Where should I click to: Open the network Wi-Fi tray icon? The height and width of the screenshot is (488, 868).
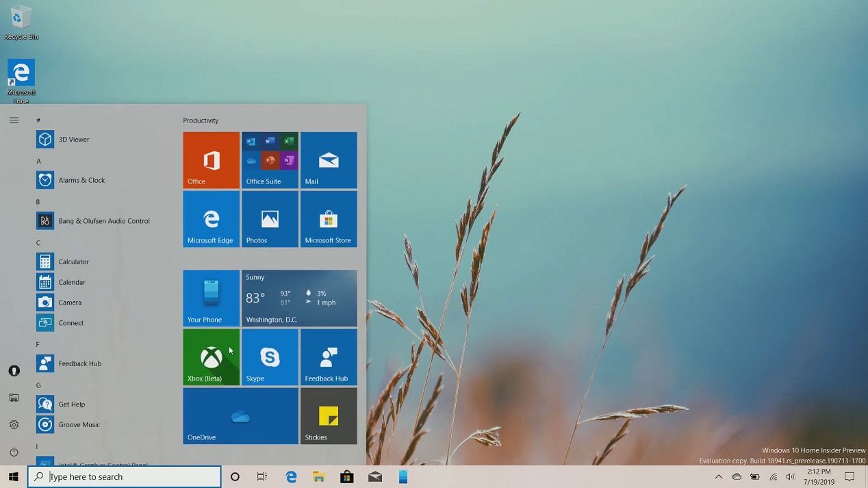773,477
